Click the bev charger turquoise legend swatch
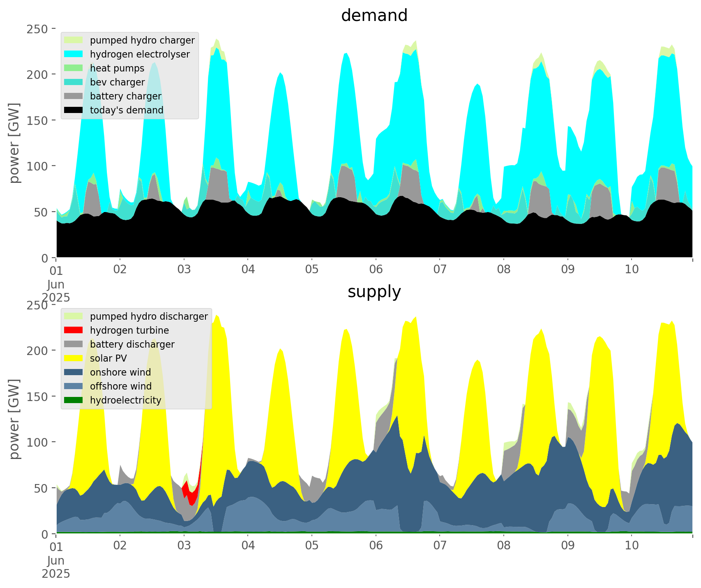The image size is (701, 588). point(74,82)
